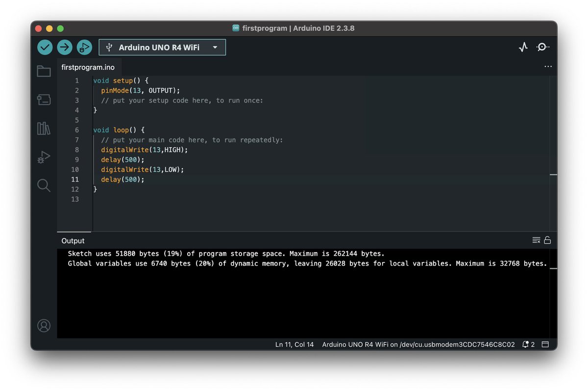Click the void loop() code line

(119, 130)
